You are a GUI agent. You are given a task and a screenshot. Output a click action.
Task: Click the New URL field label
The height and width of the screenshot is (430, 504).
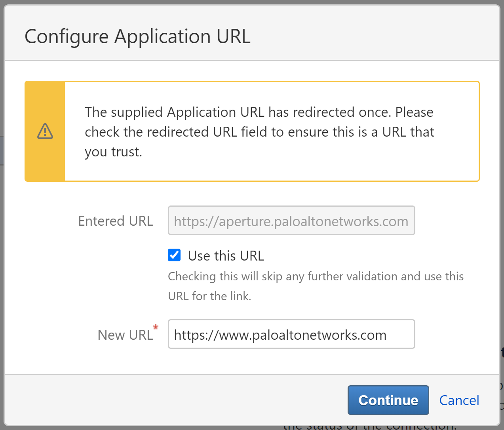click(125, 335)
